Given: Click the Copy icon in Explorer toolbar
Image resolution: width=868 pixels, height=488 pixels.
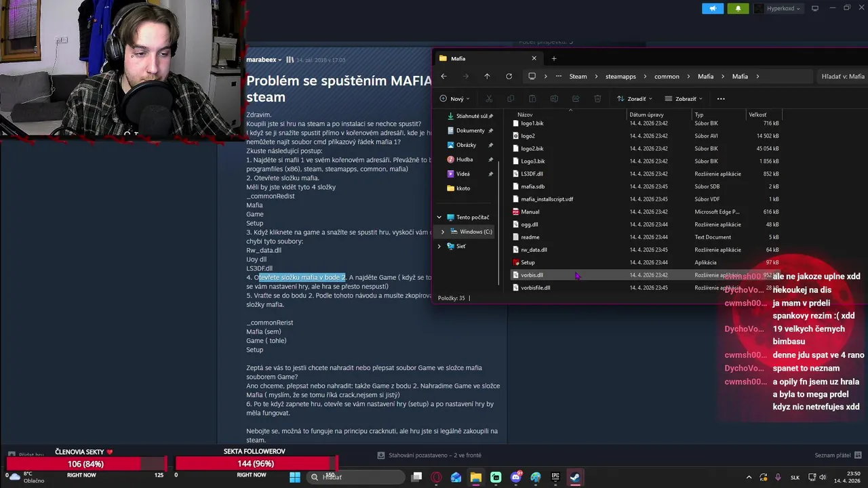Looking at the screenshot, I should [x=511, y=99].
